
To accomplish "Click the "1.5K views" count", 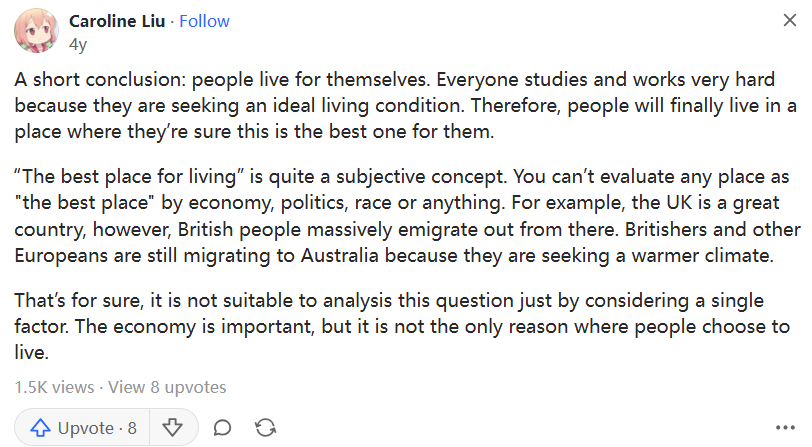I will click(x=54, y=387).
